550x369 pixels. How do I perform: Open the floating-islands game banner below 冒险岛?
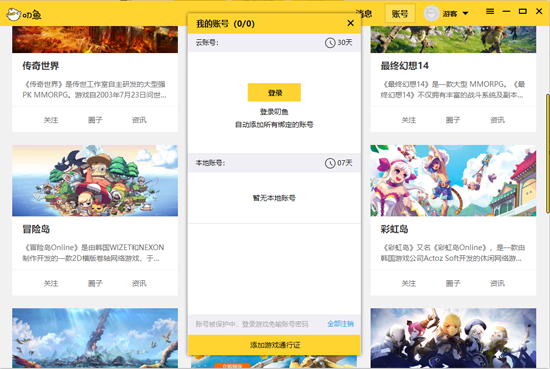pyautogui.click(x=95, y=338)
